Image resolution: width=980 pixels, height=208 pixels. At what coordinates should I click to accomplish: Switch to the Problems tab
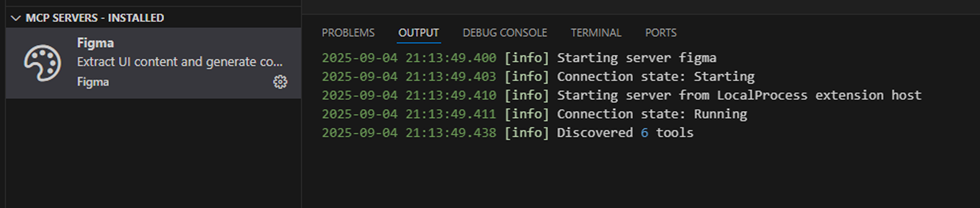coord(348,33)
